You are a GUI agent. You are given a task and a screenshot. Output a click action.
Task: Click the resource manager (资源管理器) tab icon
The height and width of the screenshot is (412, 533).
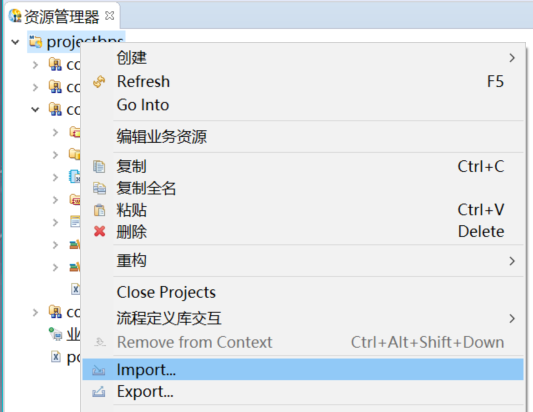[15, 16]
